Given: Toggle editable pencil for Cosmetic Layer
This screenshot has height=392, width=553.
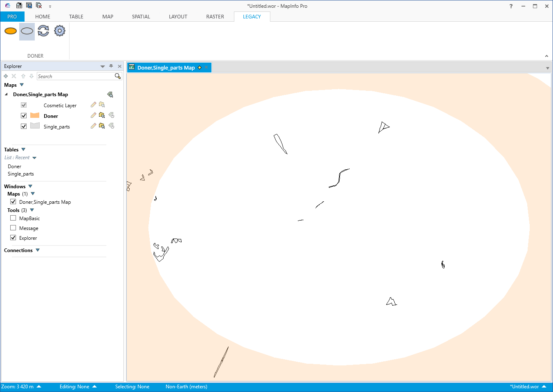Looking at the screenshot, I should (93, 105).
